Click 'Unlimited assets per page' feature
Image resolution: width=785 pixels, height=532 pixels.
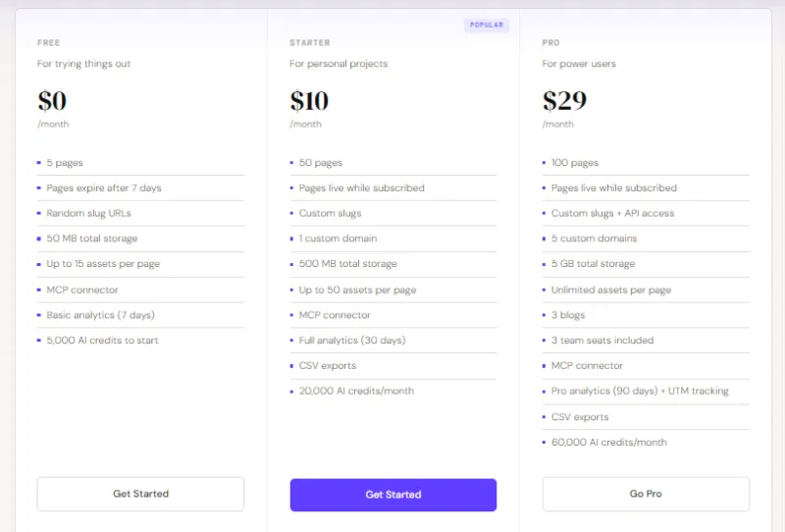point(610,290)
